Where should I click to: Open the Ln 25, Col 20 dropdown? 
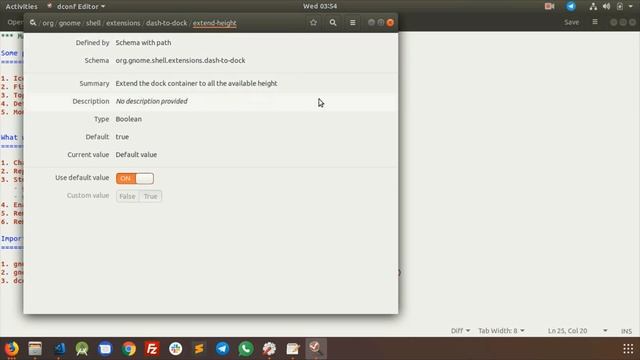pos(577,331)
